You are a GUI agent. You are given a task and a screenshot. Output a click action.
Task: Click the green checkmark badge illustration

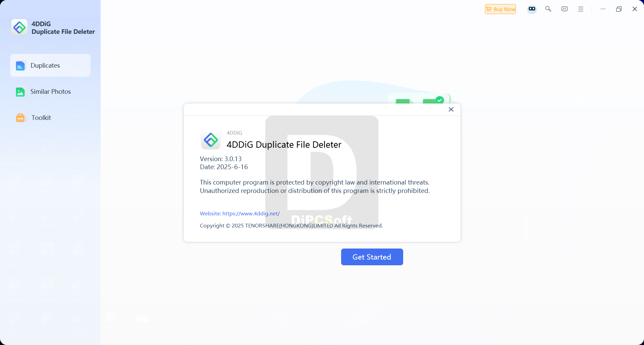[x=440, y=100]
